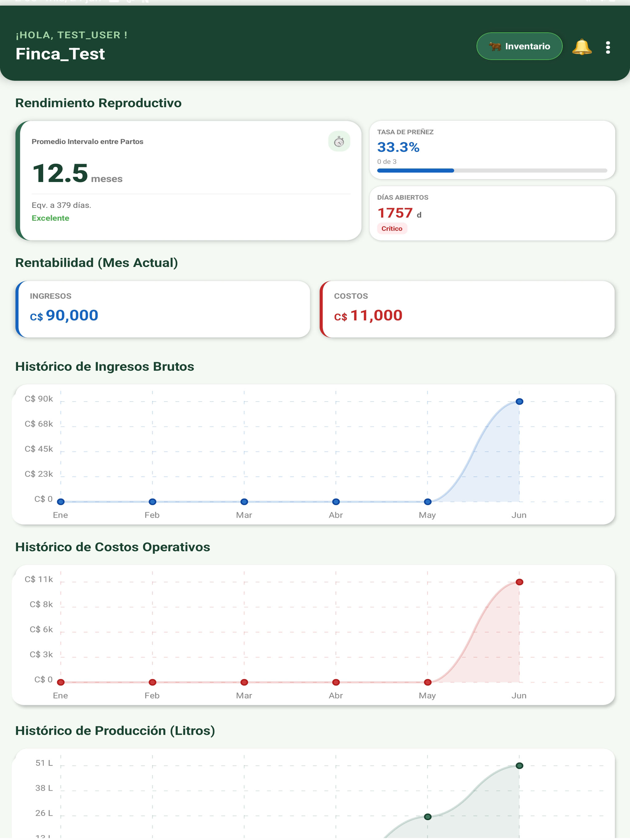Open the three-dot more options menu
The height and width of the screenshot is (840, 630).
[x=608, y=47]
